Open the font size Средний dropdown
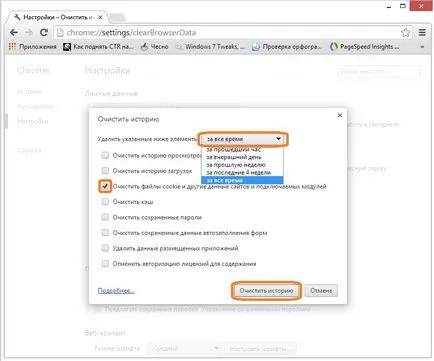Image resolution: width=434 pixels, height=361 pixels. pos(185,349)
